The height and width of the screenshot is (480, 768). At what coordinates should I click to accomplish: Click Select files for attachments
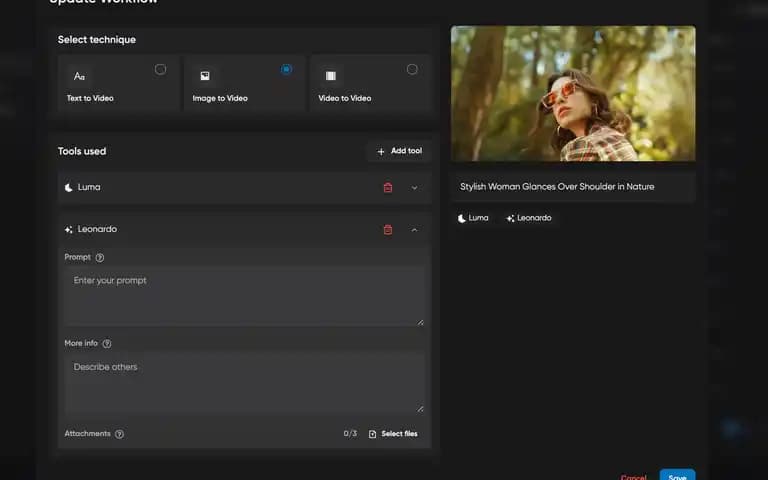coord(393,434)
